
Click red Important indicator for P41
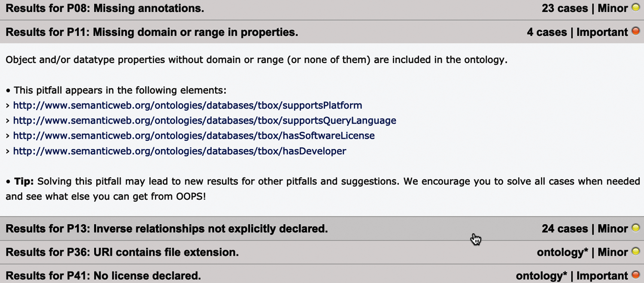tap(635, 275)
